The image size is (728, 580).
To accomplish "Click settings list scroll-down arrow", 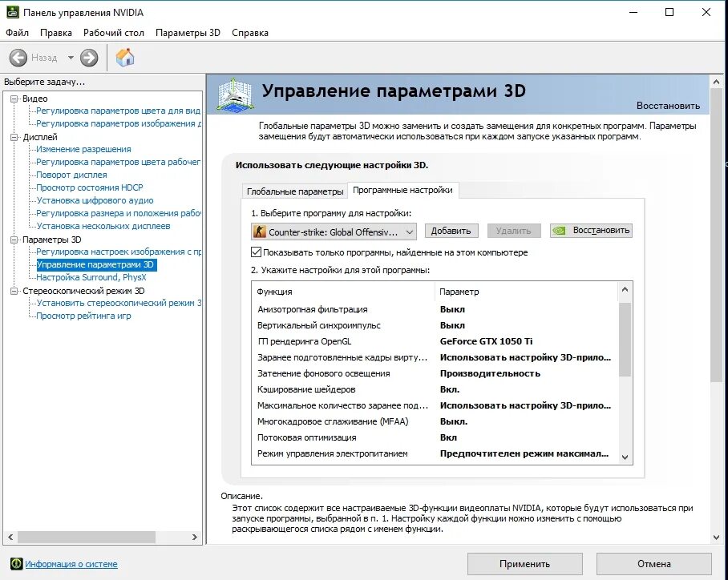I will tap(625, 457).
